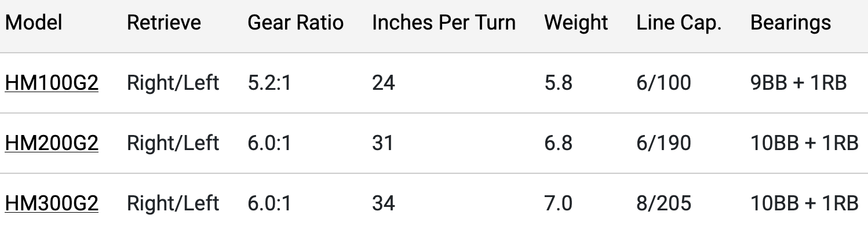Click the 8/205 line capacity value
This screenshot has width=868, height=226.
[x=663, y=203]
